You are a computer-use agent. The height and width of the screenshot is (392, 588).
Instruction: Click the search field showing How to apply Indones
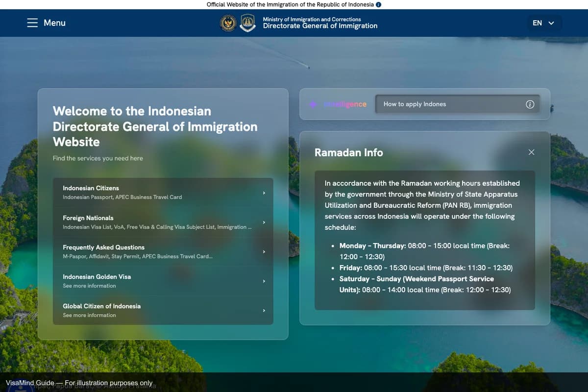[441, 104]
